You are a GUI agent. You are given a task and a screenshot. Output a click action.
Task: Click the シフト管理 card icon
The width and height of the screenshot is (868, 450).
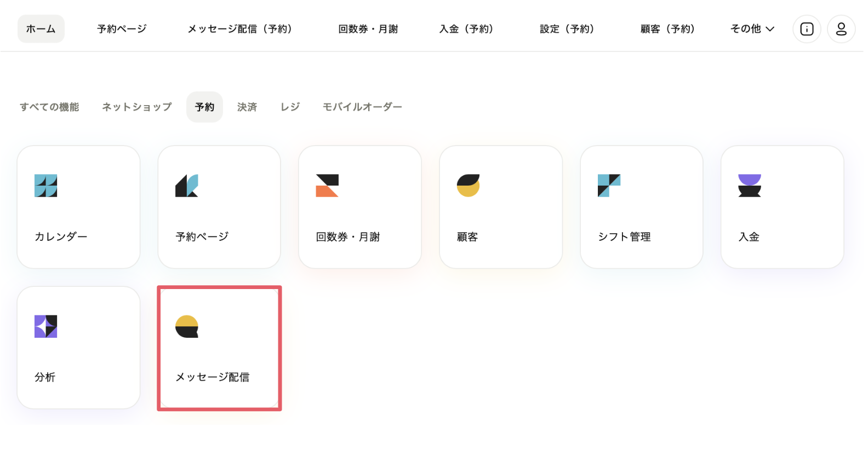(x=609, y=186)
